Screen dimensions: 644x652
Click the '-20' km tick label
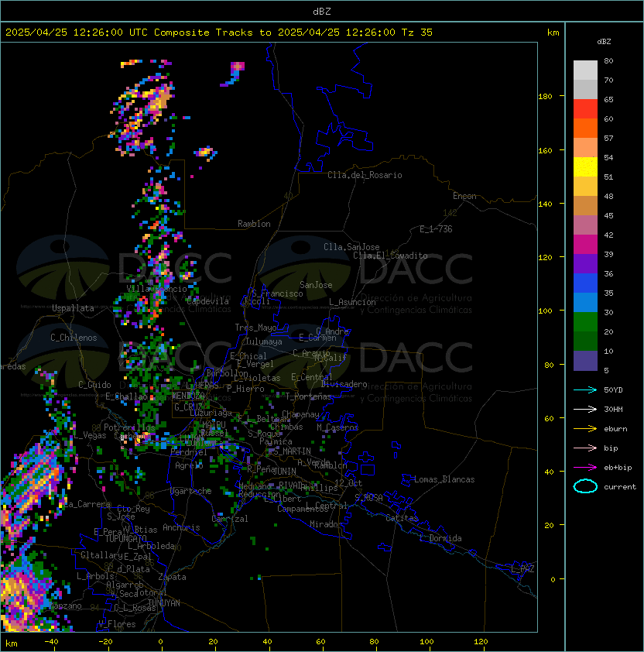pyautogui.click(x=105, y=642)
